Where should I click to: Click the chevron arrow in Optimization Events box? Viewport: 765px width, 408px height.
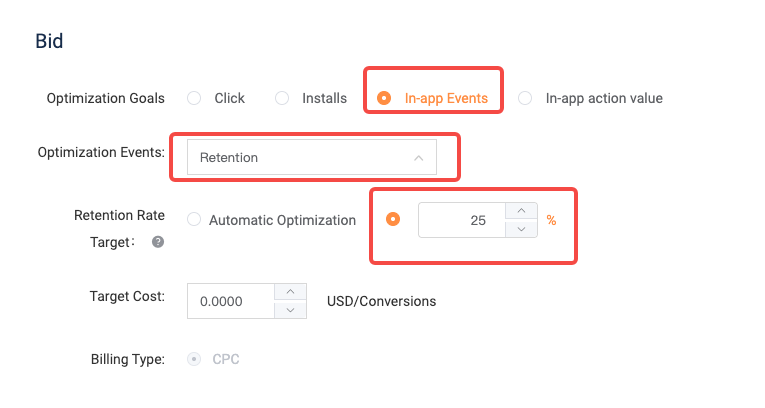pyautogui.click(x=418, y=157)
